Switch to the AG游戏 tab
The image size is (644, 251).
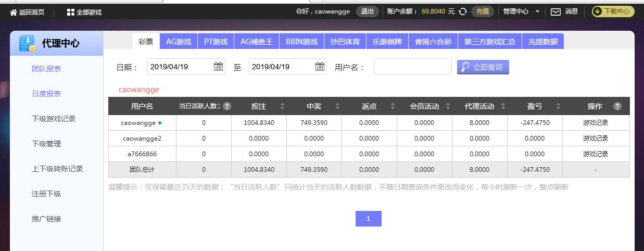179,42
